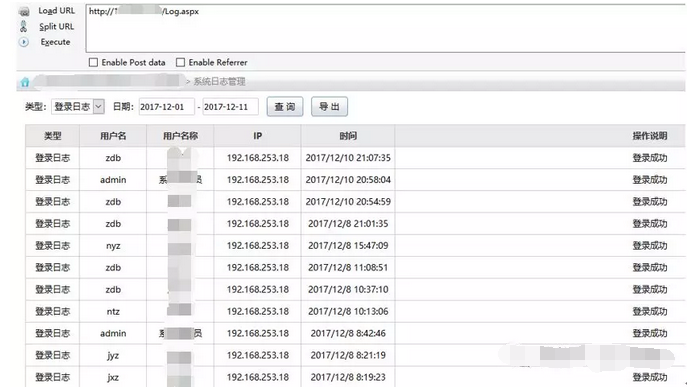Click username nyz
The width and height of the screenshot is (696, 391).
[113, 246]
